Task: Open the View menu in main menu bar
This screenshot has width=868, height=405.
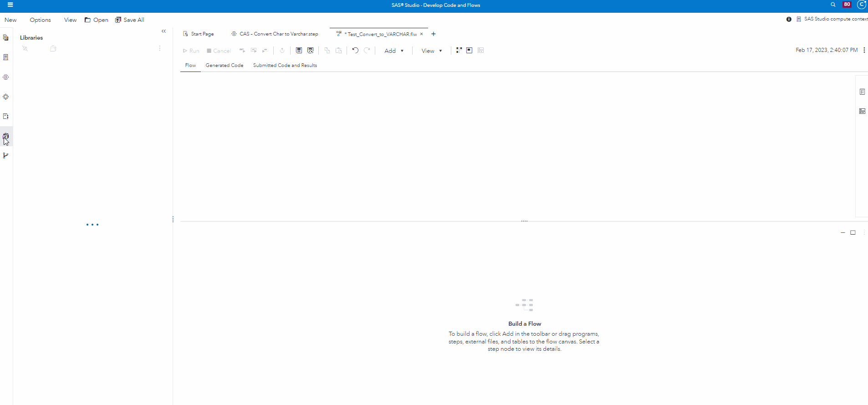Action: pos(70,20)
